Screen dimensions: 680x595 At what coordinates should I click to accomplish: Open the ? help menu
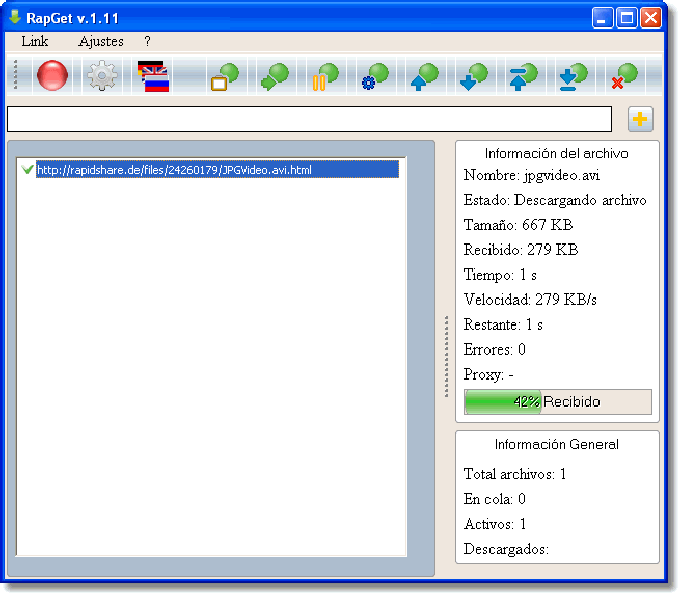click(x=147, y=41)
